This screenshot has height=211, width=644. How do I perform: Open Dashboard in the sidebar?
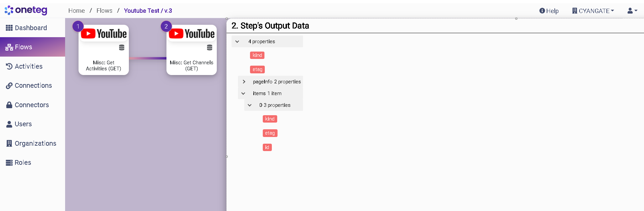pyautogui.click(x=31, y=28)
